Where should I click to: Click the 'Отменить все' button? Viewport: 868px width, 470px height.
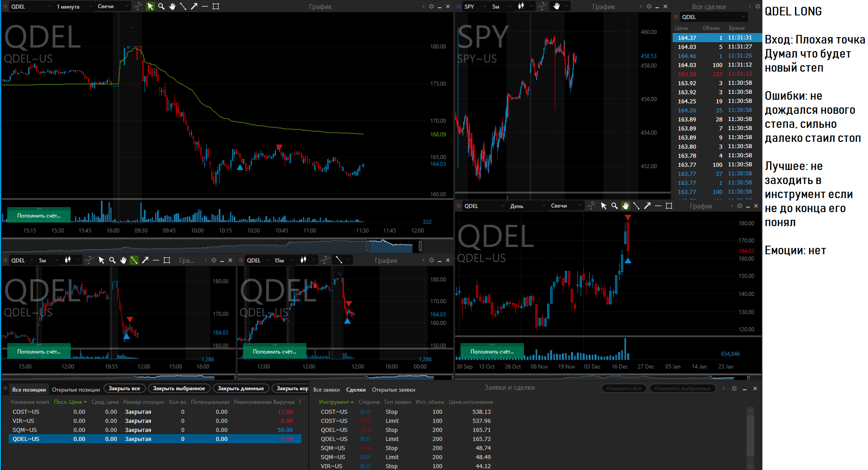tap(624, 388)
